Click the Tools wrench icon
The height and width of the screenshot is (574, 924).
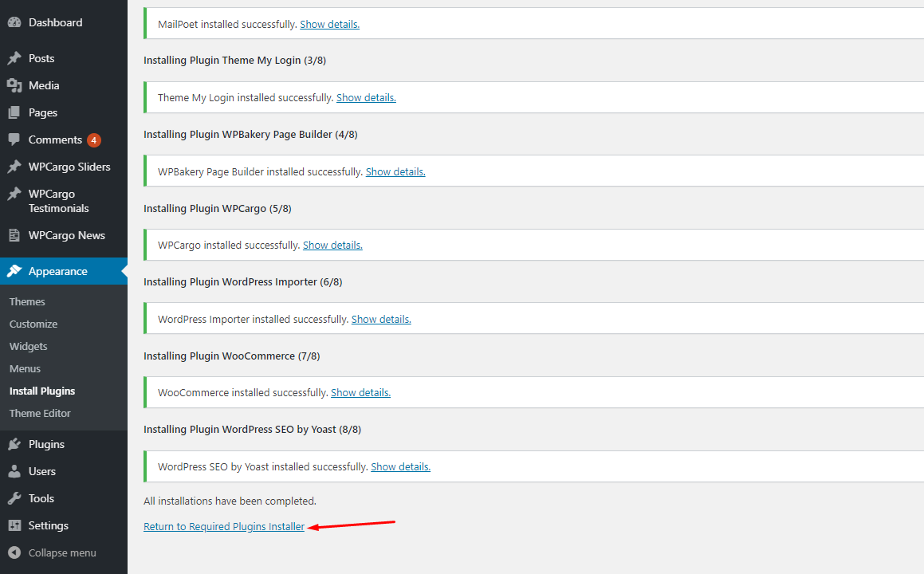point(14,498)
